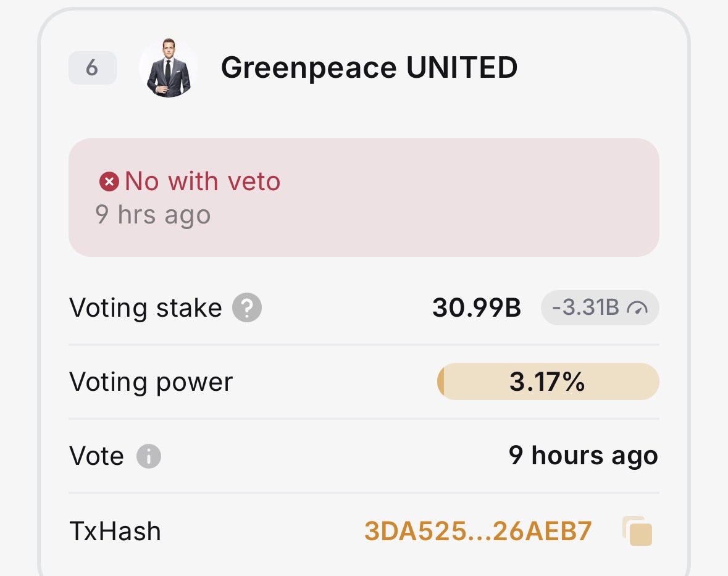Click the gauge icon next to -3.31B
Viewport: 728px width, 576px height.
[637, 307]
